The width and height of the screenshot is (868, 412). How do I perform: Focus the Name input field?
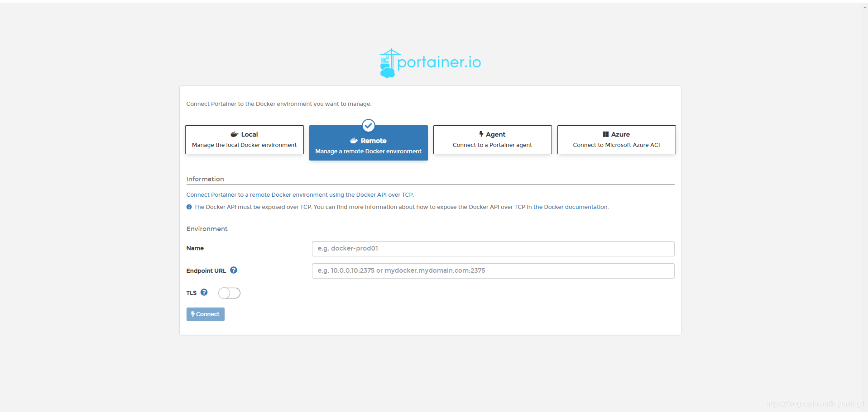pyautogui.click(x=493, y=249)
